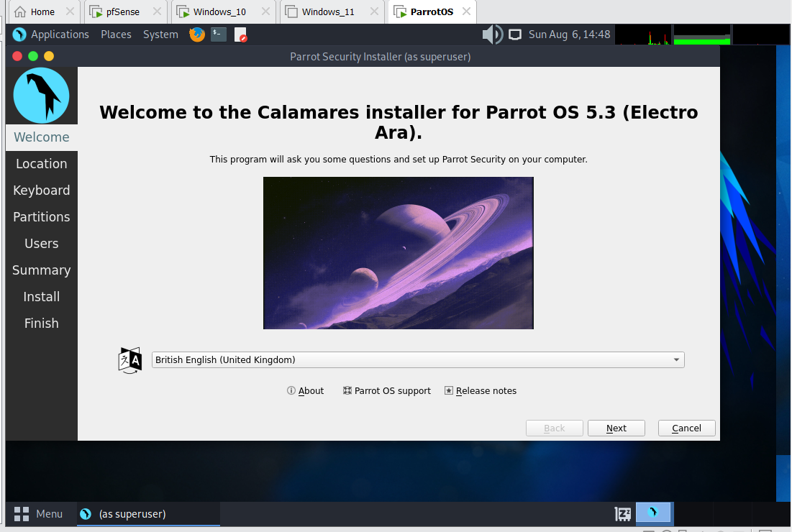Cancel the installation
The image size is (792, 532).
(686, 428)
